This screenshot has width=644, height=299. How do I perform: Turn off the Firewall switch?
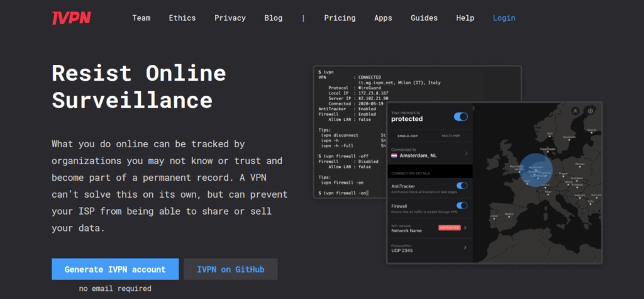coord(462,205)
